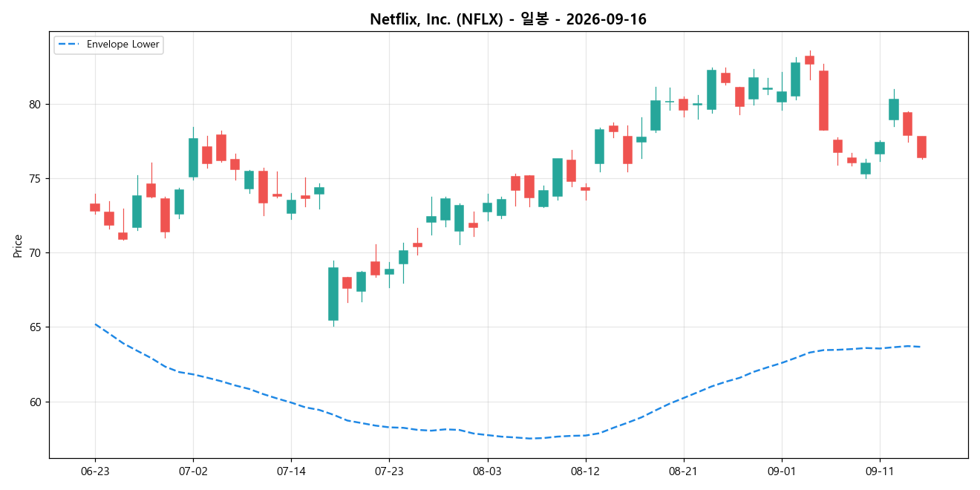Click the green candle at 07-02 reaching 78
The image size is (980, 490).
click(193, 157)
